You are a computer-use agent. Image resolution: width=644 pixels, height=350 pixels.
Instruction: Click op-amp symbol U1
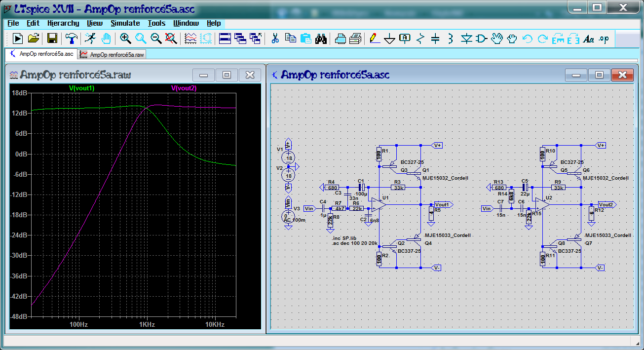point(379,204)
